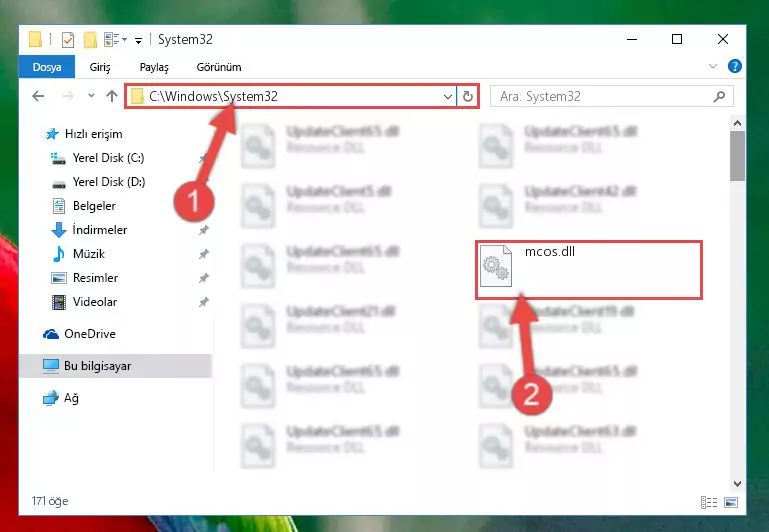Click the vertical scrollbar thumb
769x532 pixels.
coord(737,156)
